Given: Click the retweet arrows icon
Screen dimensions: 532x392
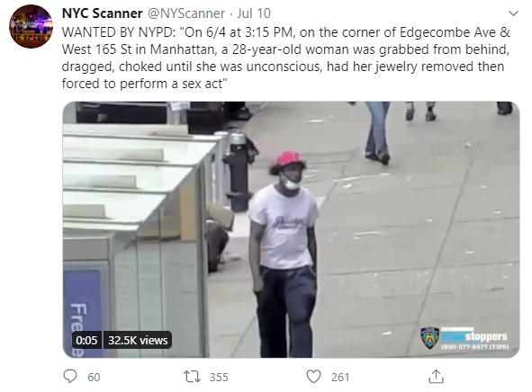Looking at the screenshot, I should (x=192, y=377).
